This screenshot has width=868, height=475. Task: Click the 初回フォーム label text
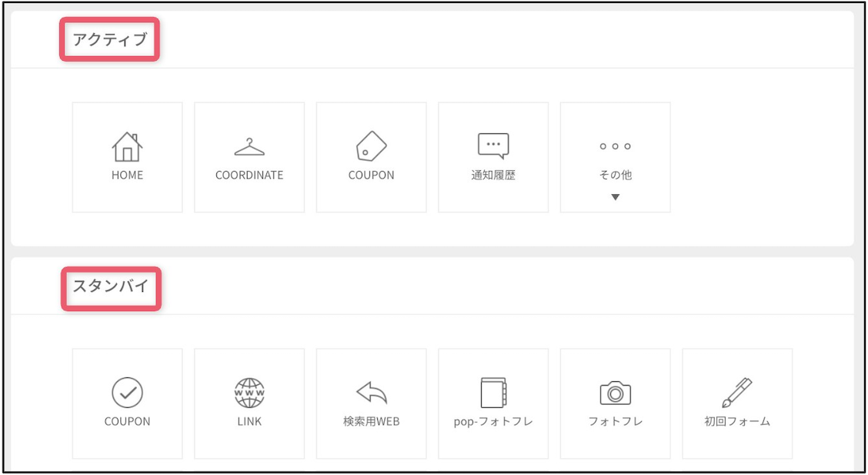tap(737, 421)
